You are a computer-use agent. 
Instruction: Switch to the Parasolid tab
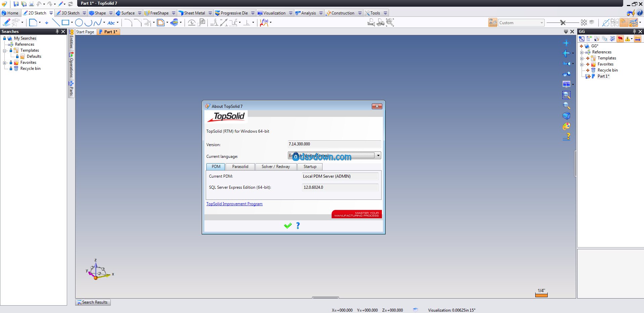coord(240,167)
